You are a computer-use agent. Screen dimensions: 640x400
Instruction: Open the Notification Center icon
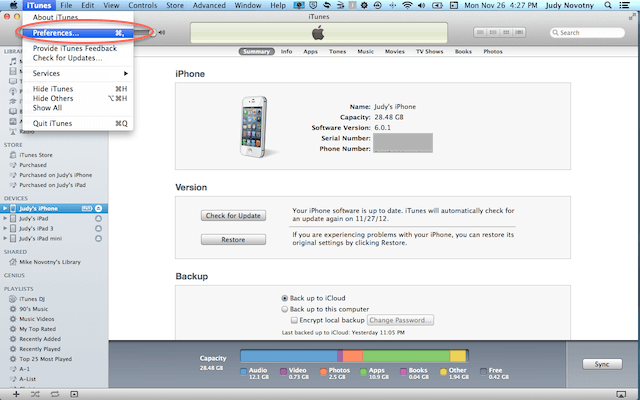[x=624, y=5]
